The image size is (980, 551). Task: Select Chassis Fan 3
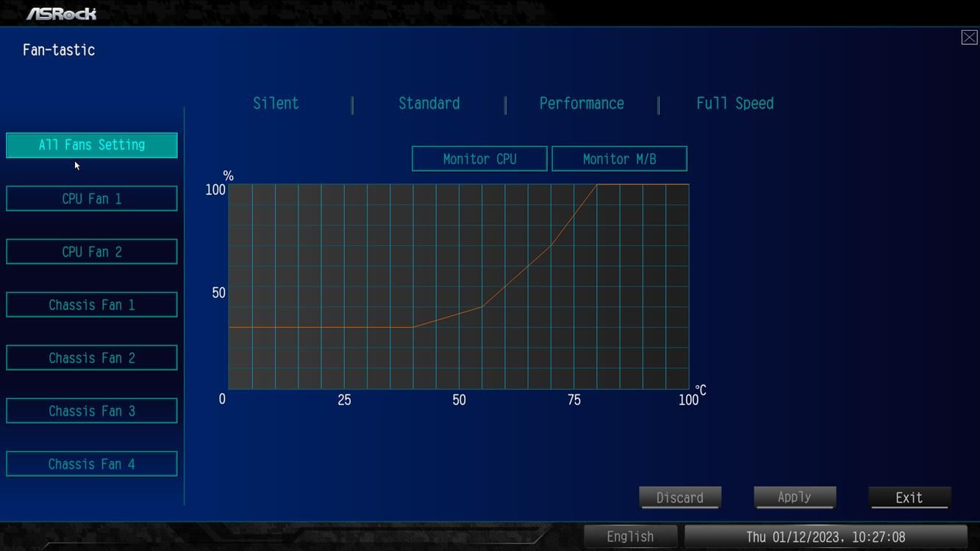[92, 411]
